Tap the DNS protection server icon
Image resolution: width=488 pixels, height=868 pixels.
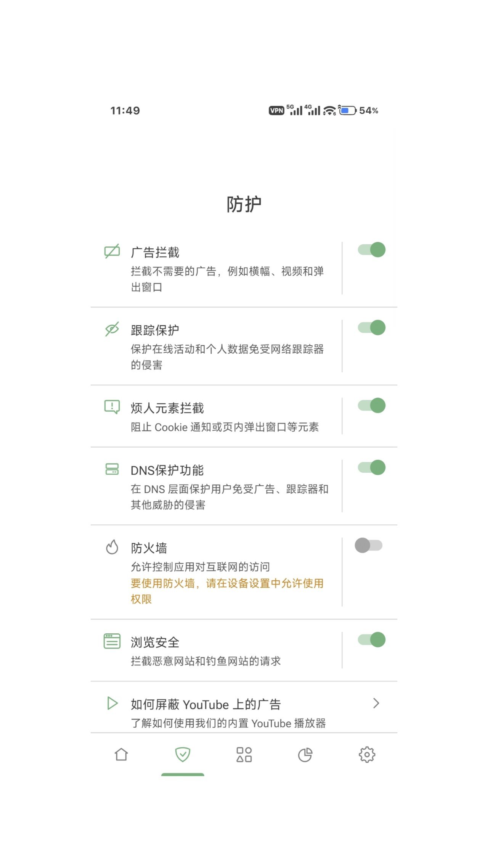coord(112,469)
